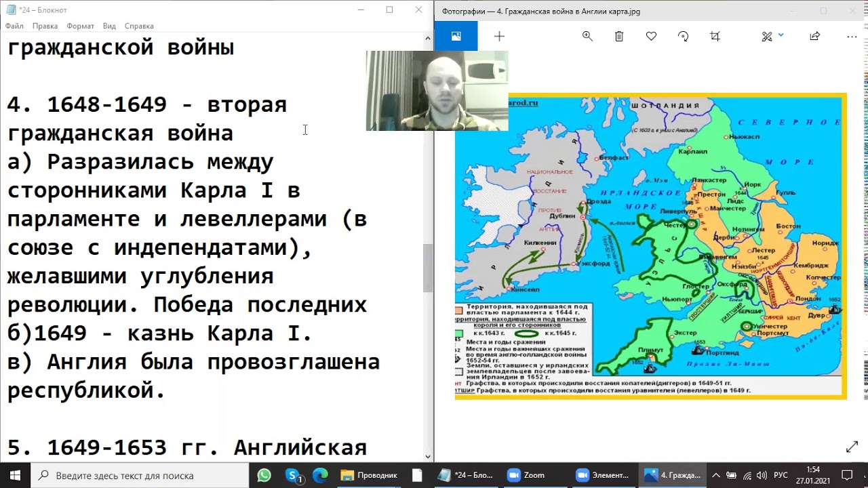The height and width of the screenshot is (488, 868).
Task: Open Skype from the taskbar
Action: (292, 475)
